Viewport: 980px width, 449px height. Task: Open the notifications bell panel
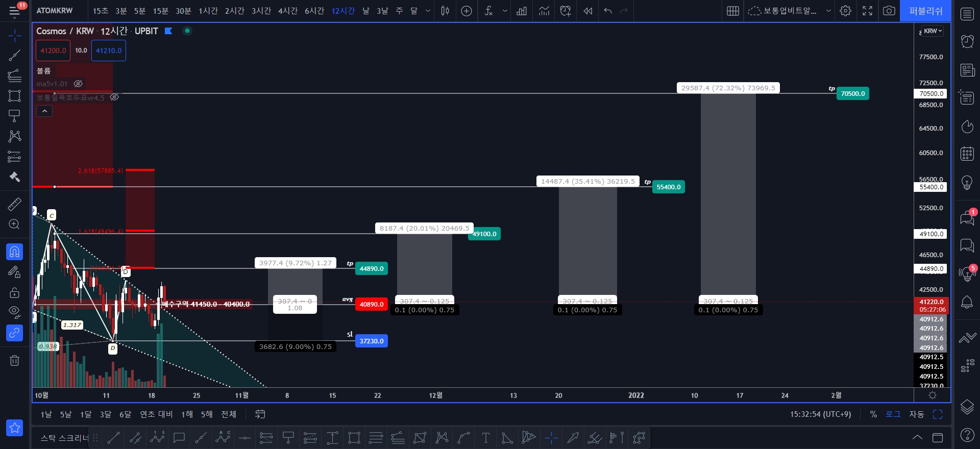click(967, 302)
